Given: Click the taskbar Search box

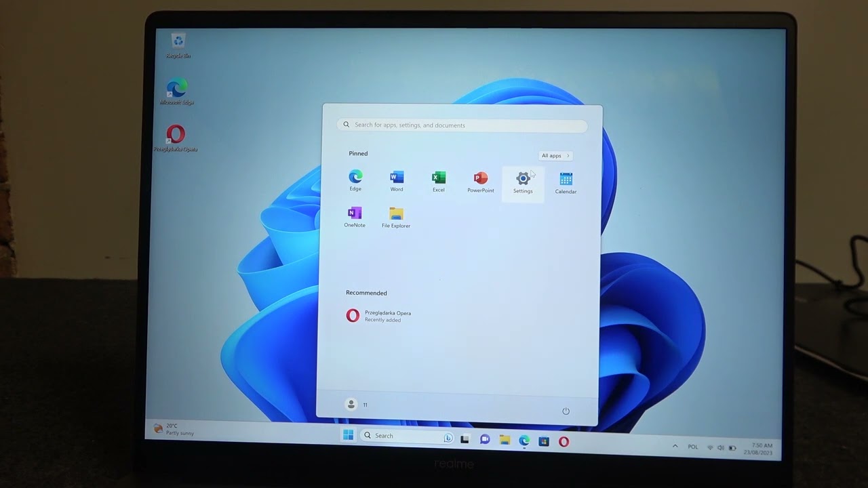Looking at the screenshot, I should point(407,436).
